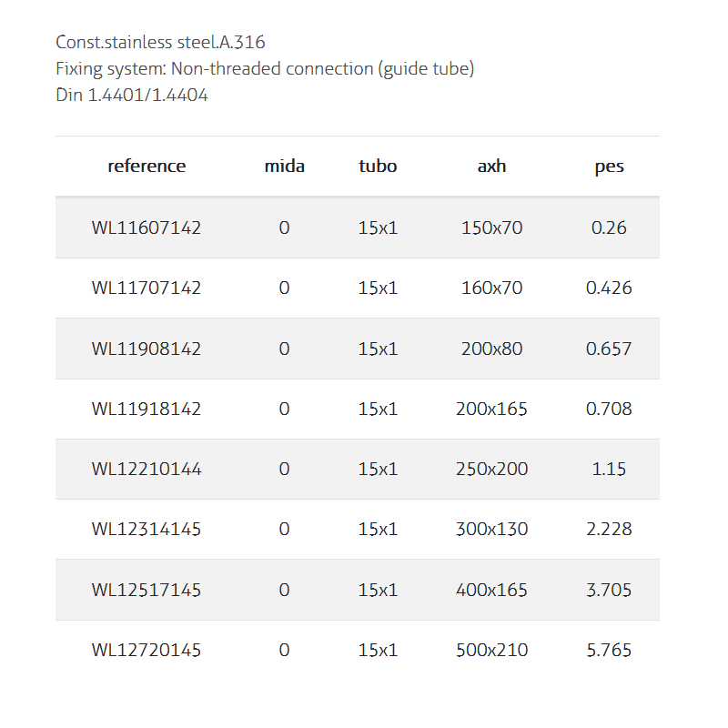Click the 0.426 weight value
This screenshot has width=728, height=728.
(x=609, y=288)
